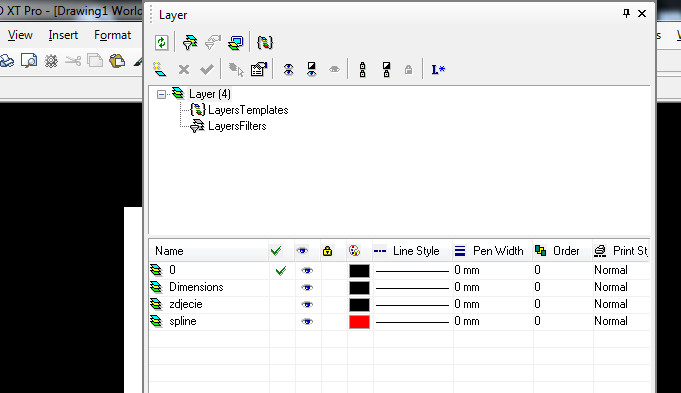Toggle visibility of the zdjecie layer

(x=307, y=304)
